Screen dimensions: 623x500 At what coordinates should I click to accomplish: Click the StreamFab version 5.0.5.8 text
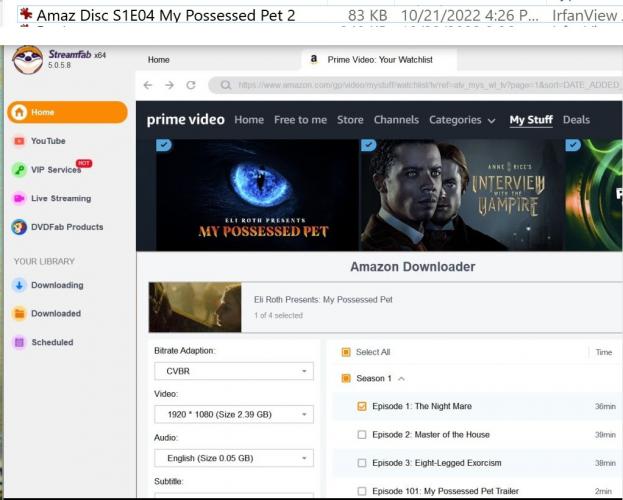point(59,65)
